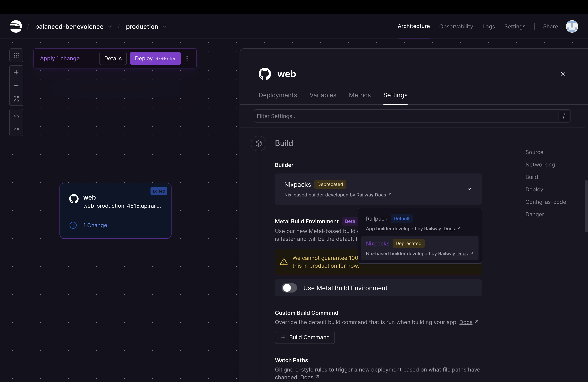Toggle Use Metal Build Environment switch
The height and width of the screenshot is (382, 588).
click(289, 288)
